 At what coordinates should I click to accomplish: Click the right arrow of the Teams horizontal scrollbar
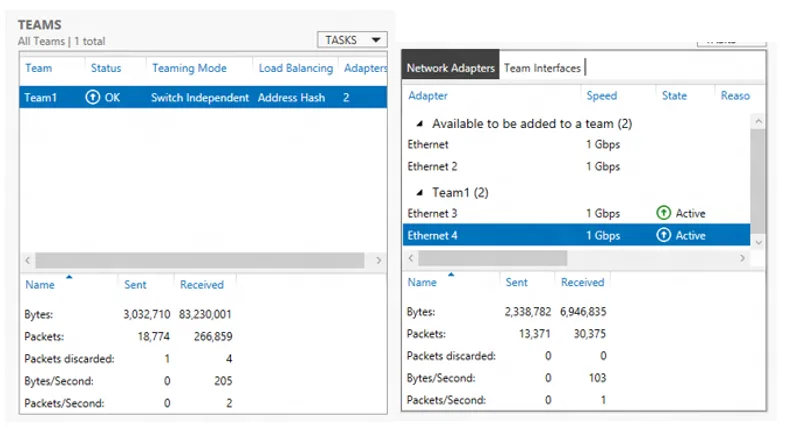(379, 260)
